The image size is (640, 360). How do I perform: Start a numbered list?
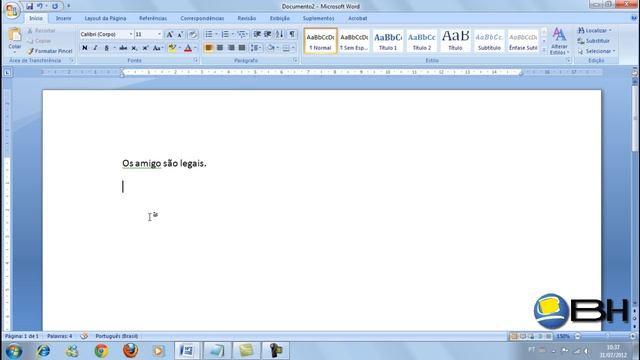225,34
